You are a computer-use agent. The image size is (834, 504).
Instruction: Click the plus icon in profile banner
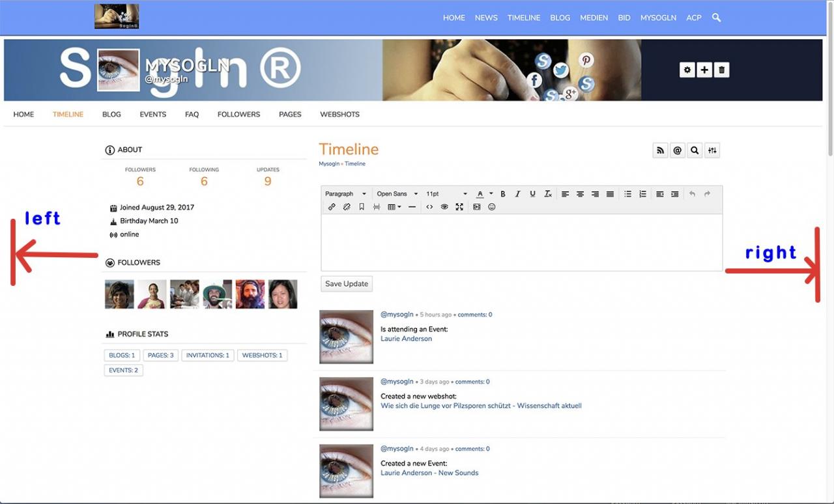coord(704,70)
